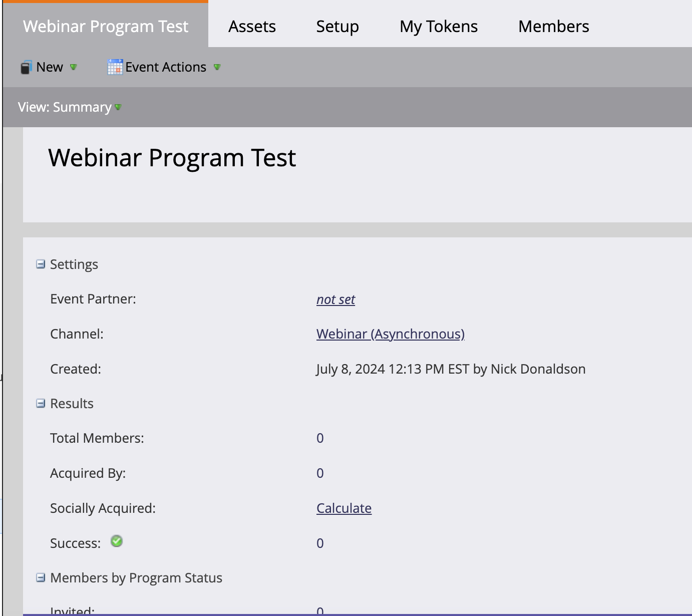Click the Socially Acquired: label

coord(103,508)
